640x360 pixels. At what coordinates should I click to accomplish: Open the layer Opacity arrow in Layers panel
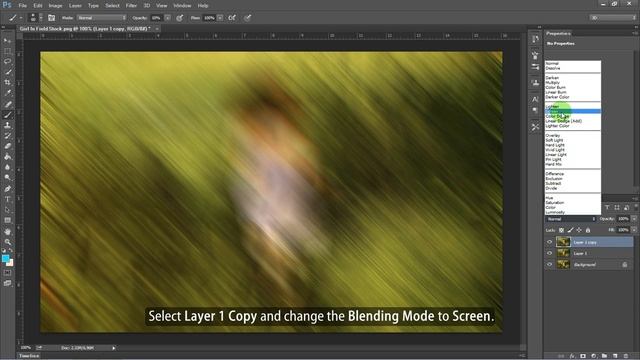point(634,219)
